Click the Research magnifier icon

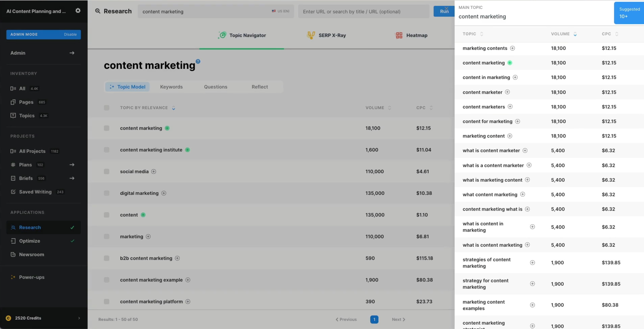(x=97, y=11)
